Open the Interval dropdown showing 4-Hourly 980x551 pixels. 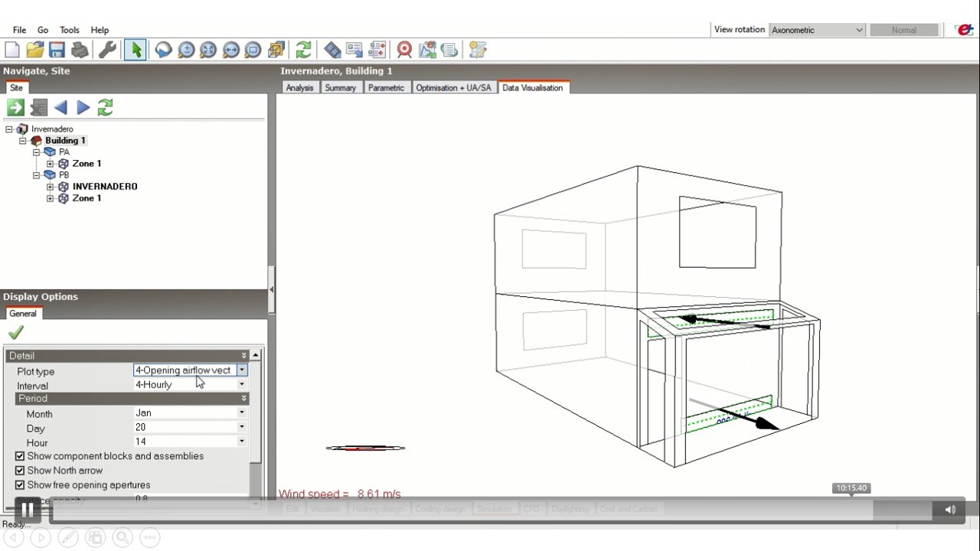[x=241, y=385]
